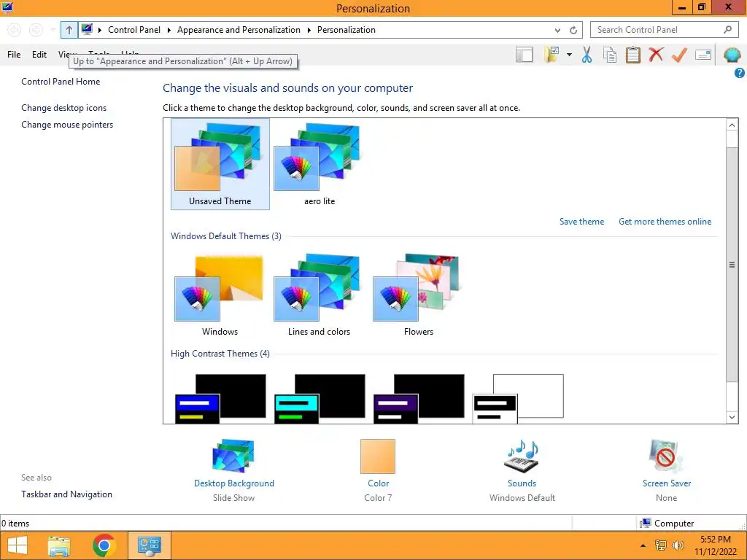The height and width of the screenshot is (560, 747).
Task: Expand the Folder Options dropdown arrow
Action: point(569,55)
